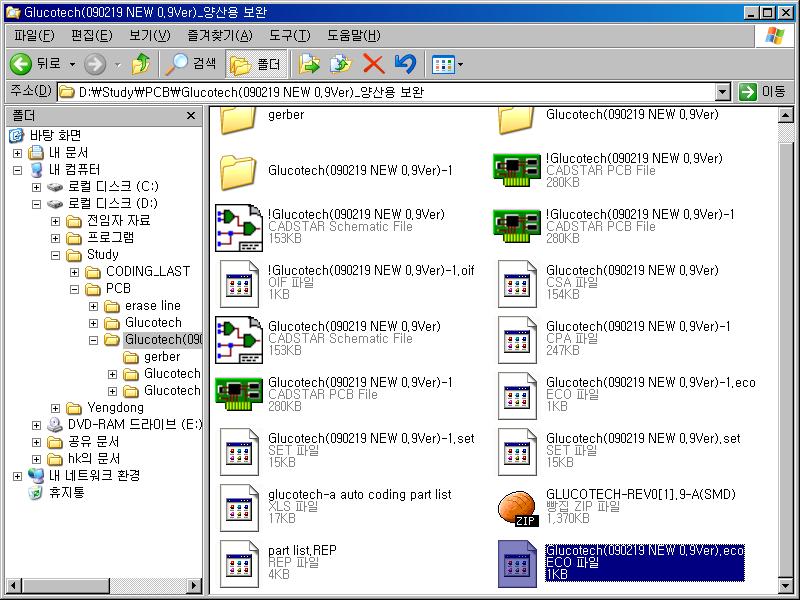Select the !Glucotech(090219 NEW 0.9Ver) PCB file icon
The height and width of the screenshot is (600, 800).
click(x=517, y=170)
